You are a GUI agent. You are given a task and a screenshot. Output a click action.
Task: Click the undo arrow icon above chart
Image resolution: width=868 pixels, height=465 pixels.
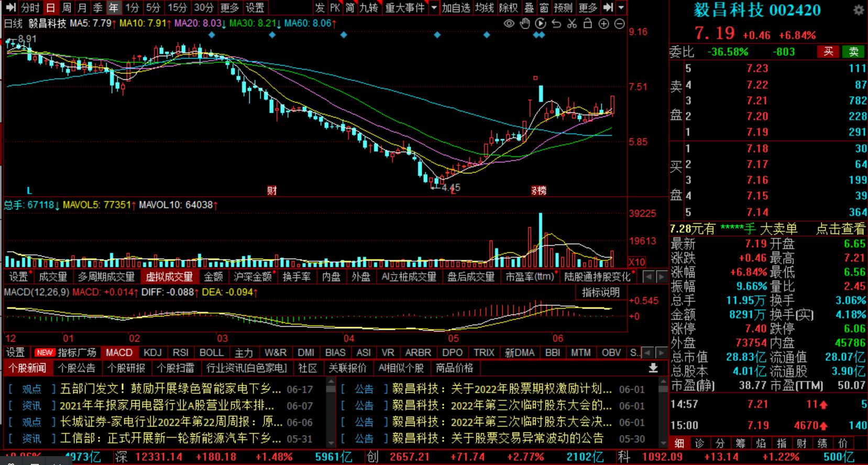tap(556, 24)
